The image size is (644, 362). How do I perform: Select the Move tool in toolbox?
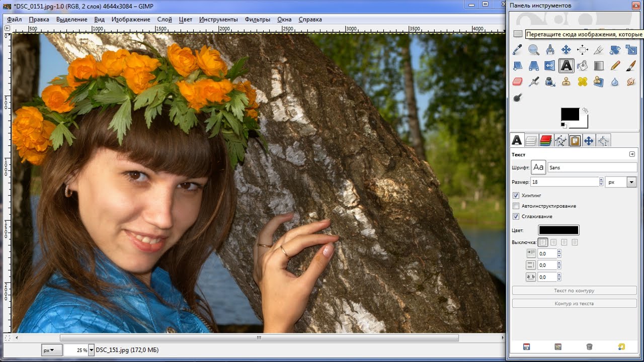[x=566, y=49]
